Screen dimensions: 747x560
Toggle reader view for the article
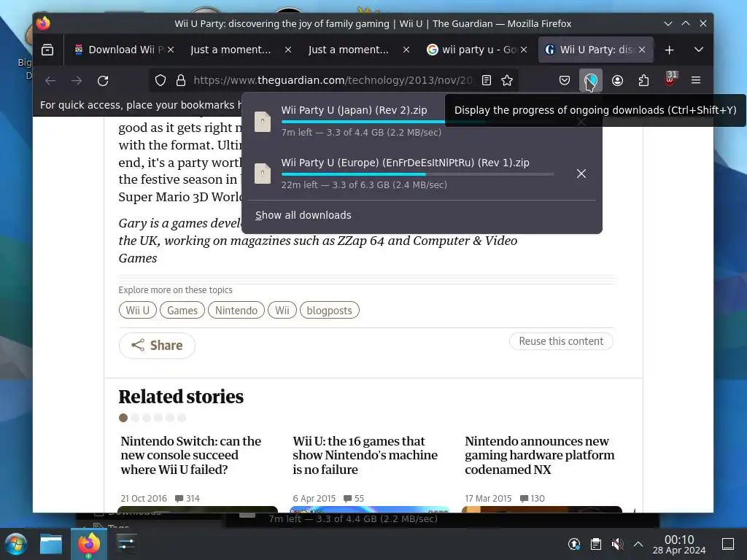tap(487, 80)
